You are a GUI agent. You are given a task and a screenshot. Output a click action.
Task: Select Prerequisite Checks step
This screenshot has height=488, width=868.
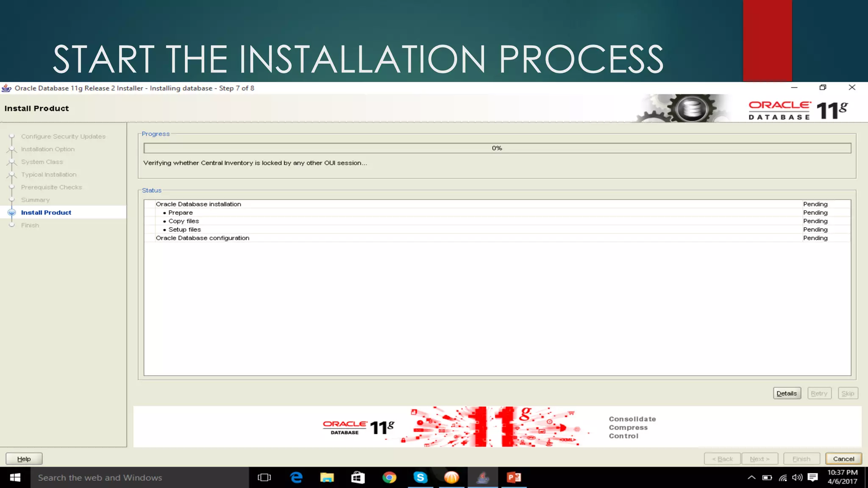pos(51,187)
